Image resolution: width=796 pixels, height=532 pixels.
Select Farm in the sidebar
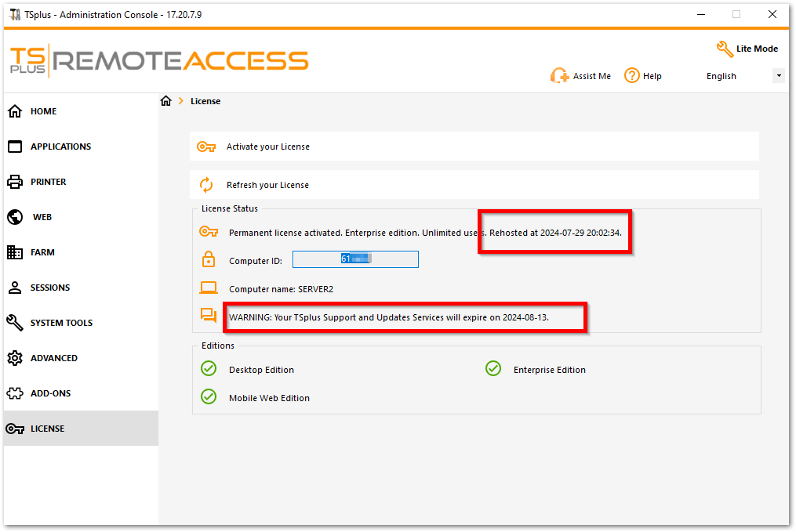42,252
